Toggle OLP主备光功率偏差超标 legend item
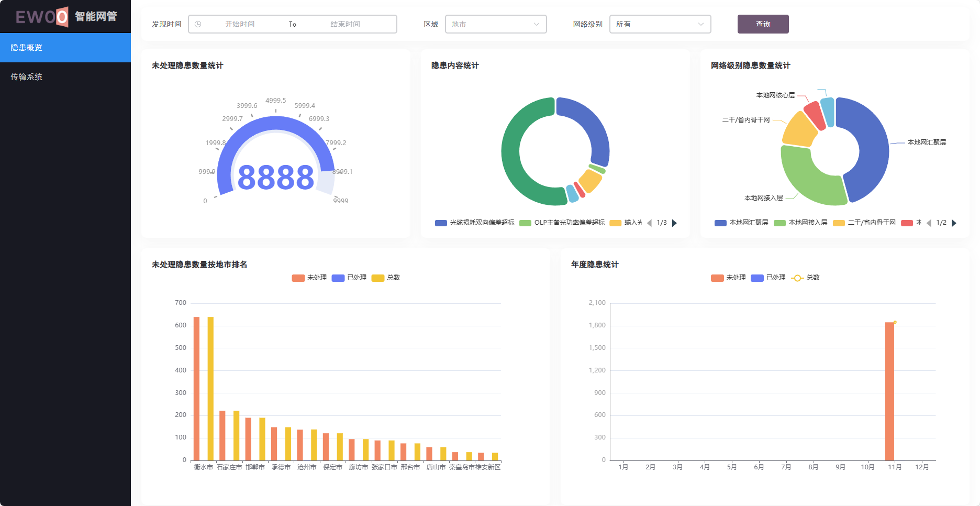Screen dimensions: 980x506 pos(562,223)
